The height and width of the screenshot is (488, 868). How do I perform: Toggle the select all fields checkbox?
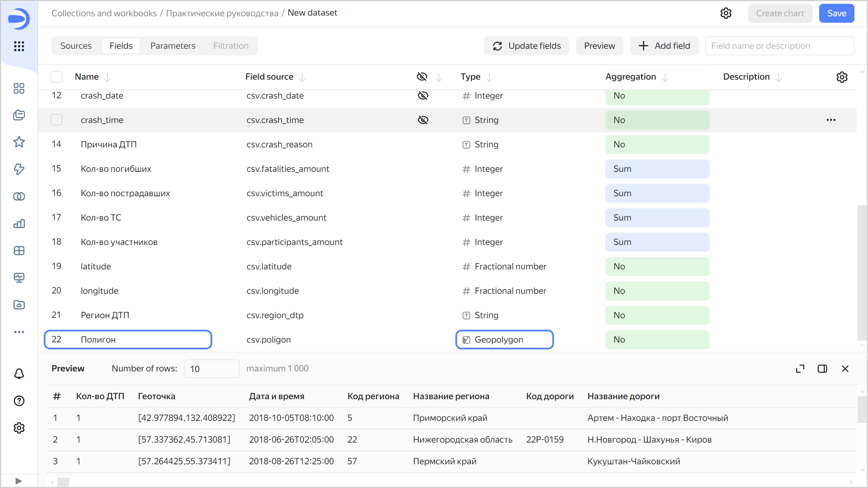[x=56, y=77]
